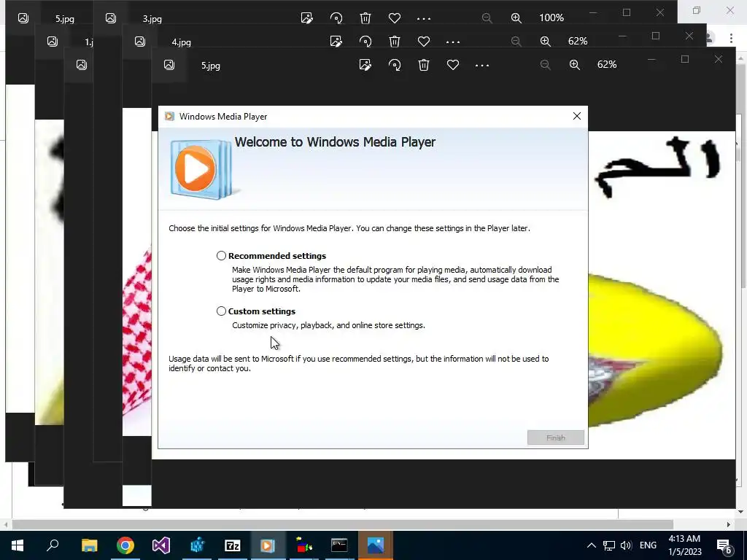The height and width of the screenshot is (560, 747).
Task: Open Google Chrome from the taskbar
Action: point(125,545)
